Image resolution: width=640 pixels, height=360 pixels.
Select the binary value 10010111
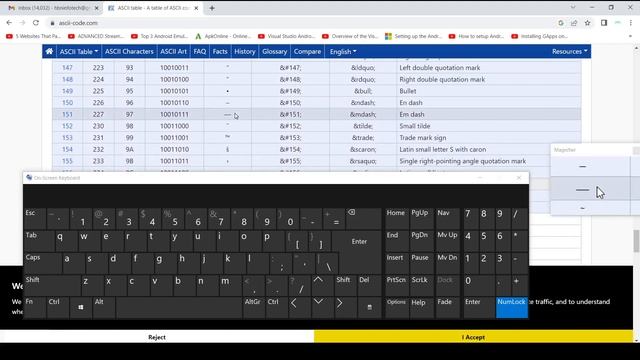point(174,114)
